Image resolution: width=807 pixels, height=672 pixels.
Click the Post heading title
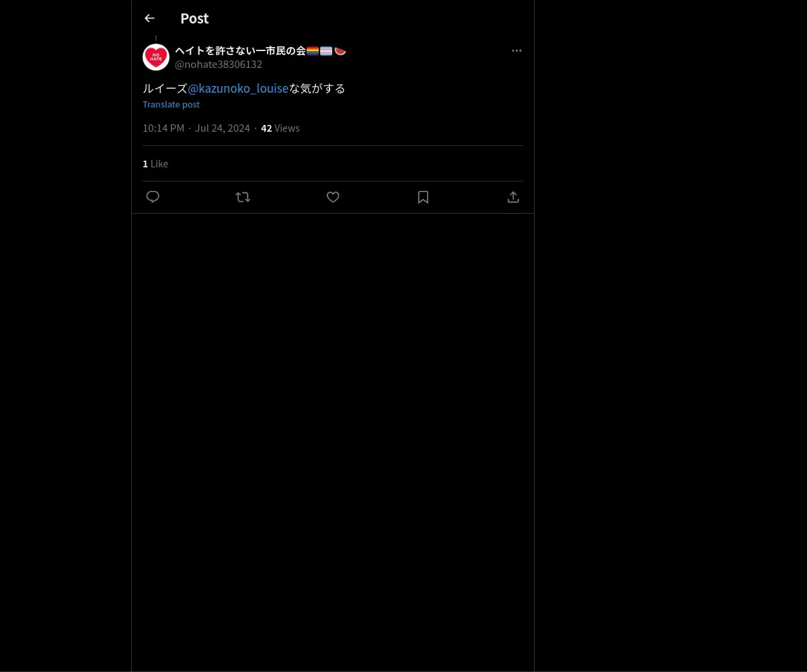point(194,18)
